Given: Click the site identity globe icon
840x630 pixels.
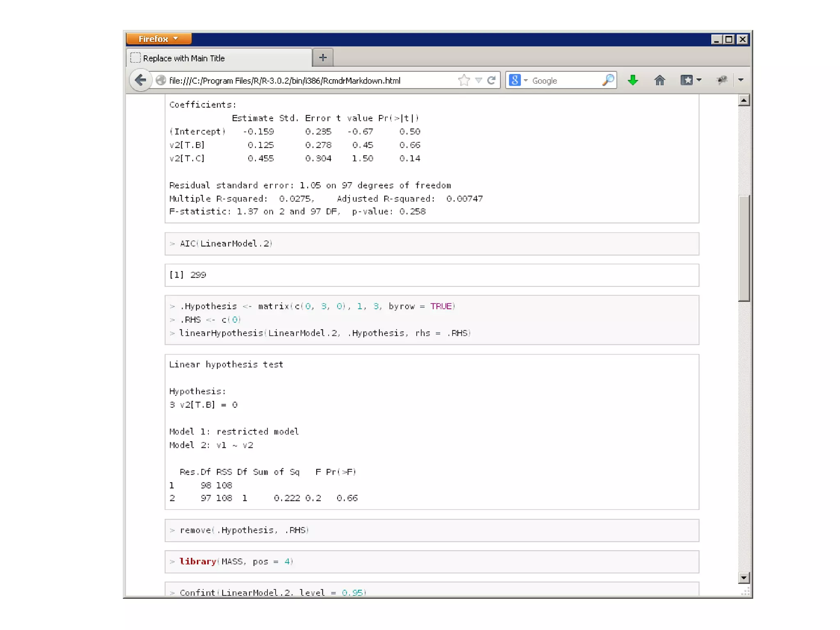Looking at the screenshot, I should click(x=161, y=80).
